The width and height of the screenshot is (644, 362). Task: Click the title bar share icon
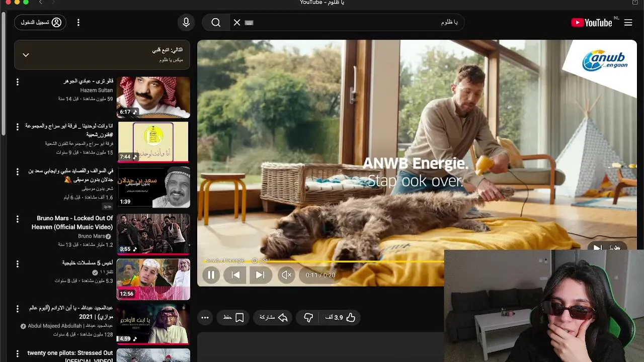pos(635,3)
